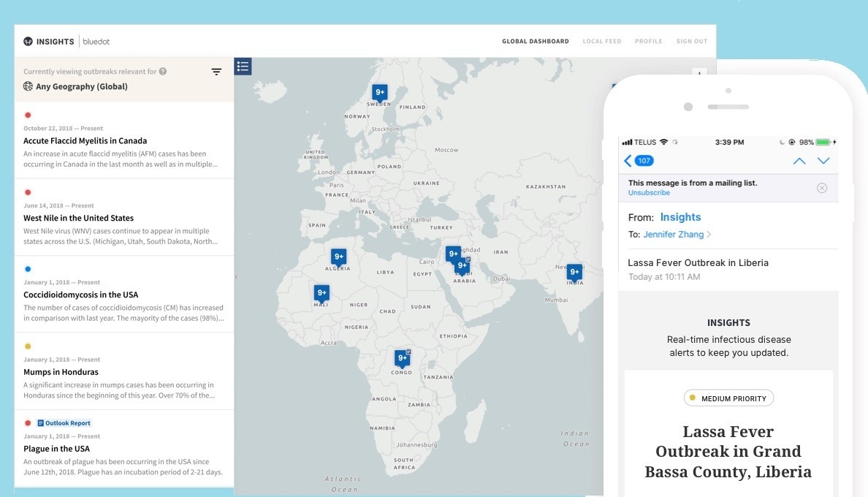The height and width of the screenshot is (497, 868).
Task: Go to next message with down chevron
Action: (x=823, y=161)
